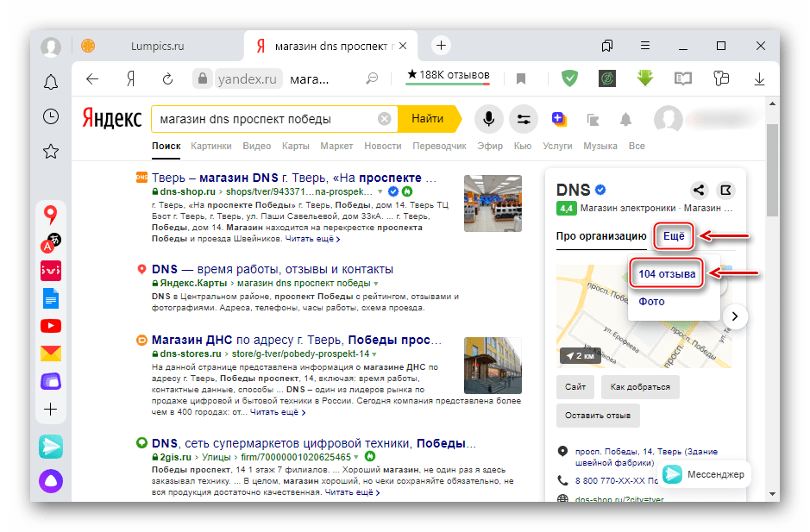Open Yandex Mail envelope in sidebar
The image size is (810, 532).
(x=51, y=354)
